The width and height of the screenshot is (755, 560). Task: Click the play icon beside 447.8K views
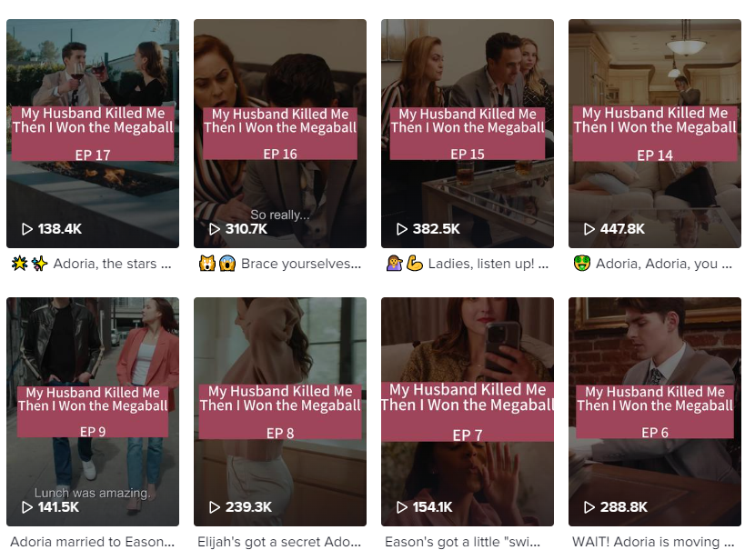(x=589, y=229)
